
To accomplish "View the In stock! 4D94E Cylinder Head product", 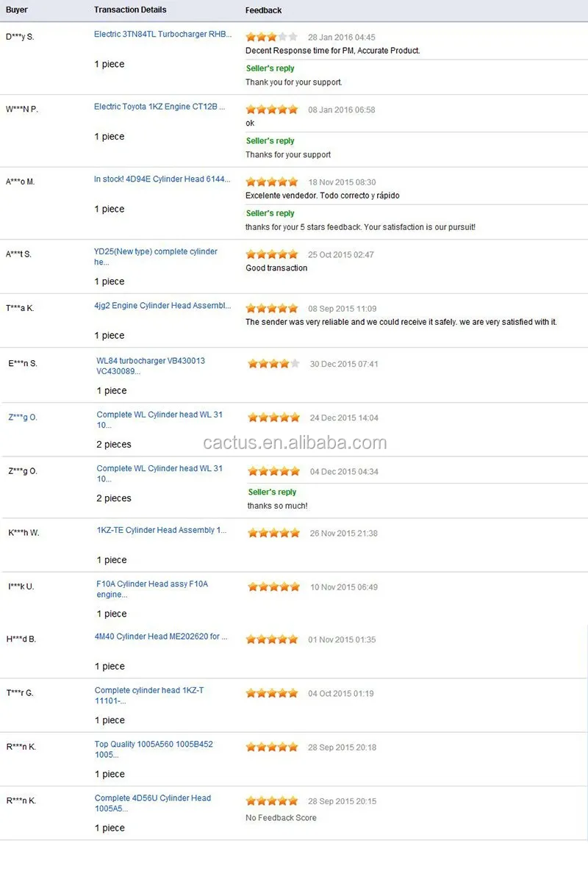I will coord(159,179).
